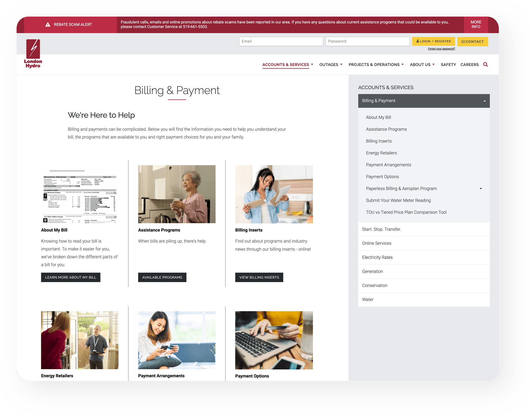Select TOU vs Tiered Price Plan Comparison Tool

[406, 212]
